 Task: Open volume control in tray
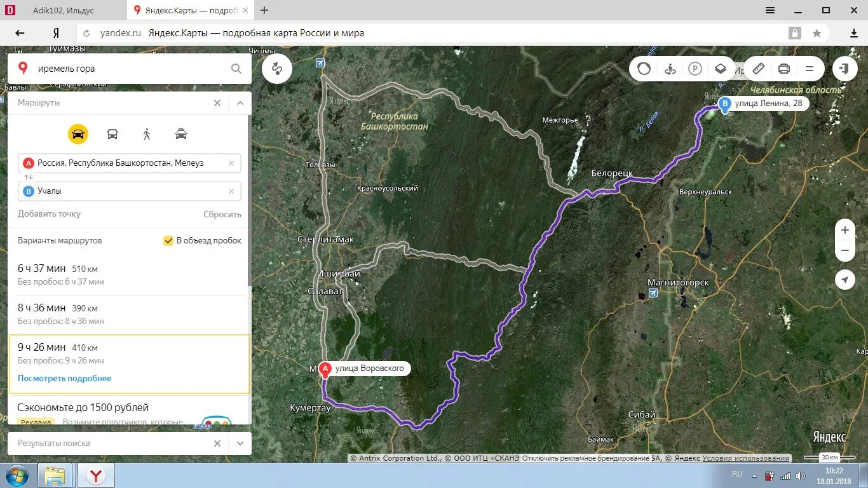coord(800,475)
